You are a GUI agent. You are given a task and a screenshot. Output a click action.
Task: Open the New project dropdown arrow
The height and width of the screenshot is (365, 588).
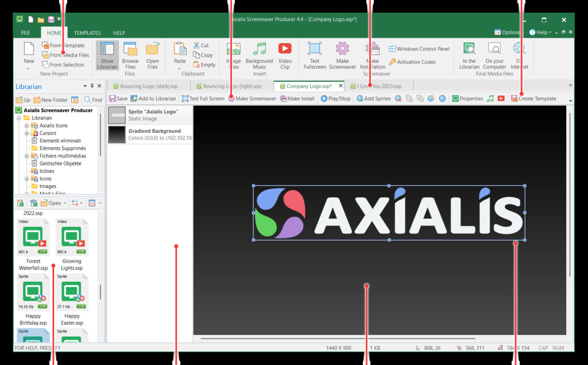[x=29, y=68]
